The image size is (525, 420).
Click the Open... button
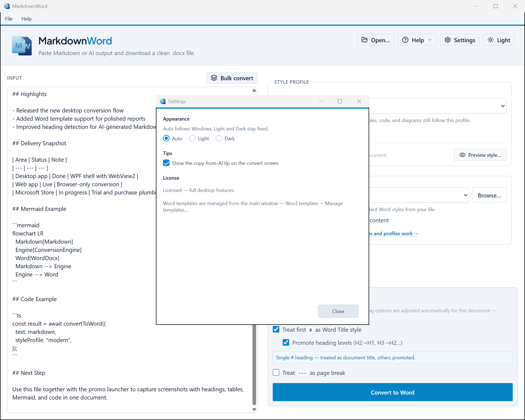click(x=375, y=40)
